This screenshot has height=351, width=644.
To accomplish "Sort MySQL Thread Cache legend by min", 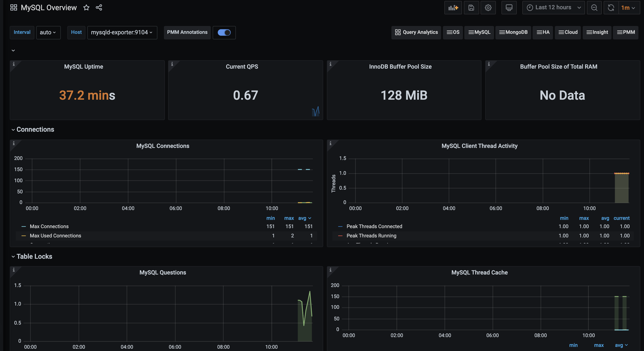I will 573,345.
